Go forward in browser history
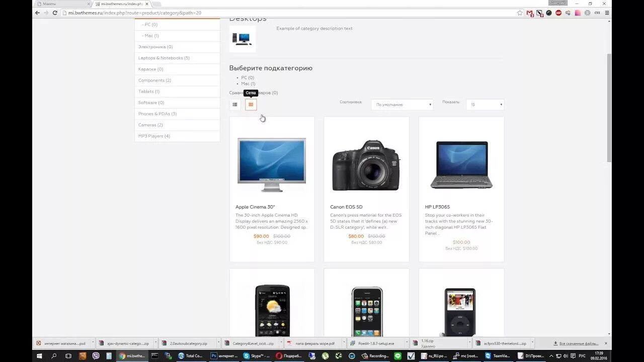This screenshot has height=362, width=644. 46,13
